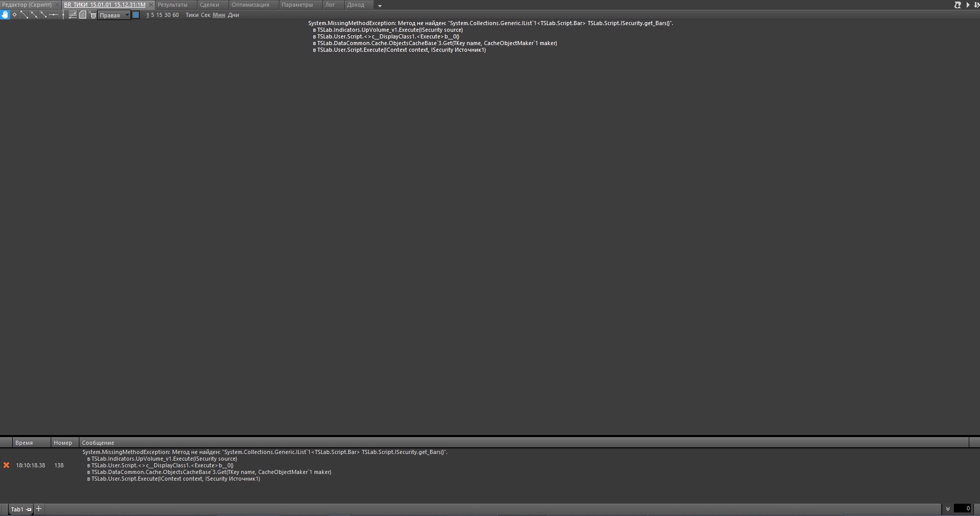980x516 pixels.
Task: Choose the second diagonal line drawing tool
Action: click(34, 15)
